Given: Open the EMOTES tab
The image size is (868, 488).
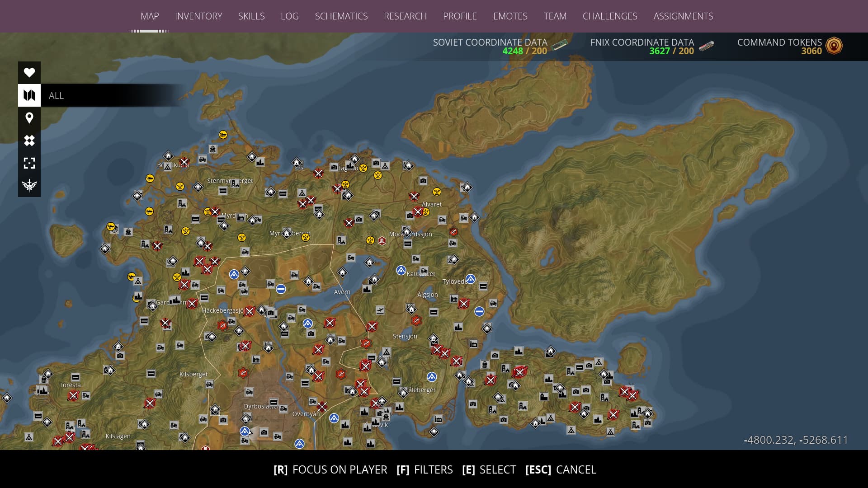Looking at the screenshot, I should (510, 16).
